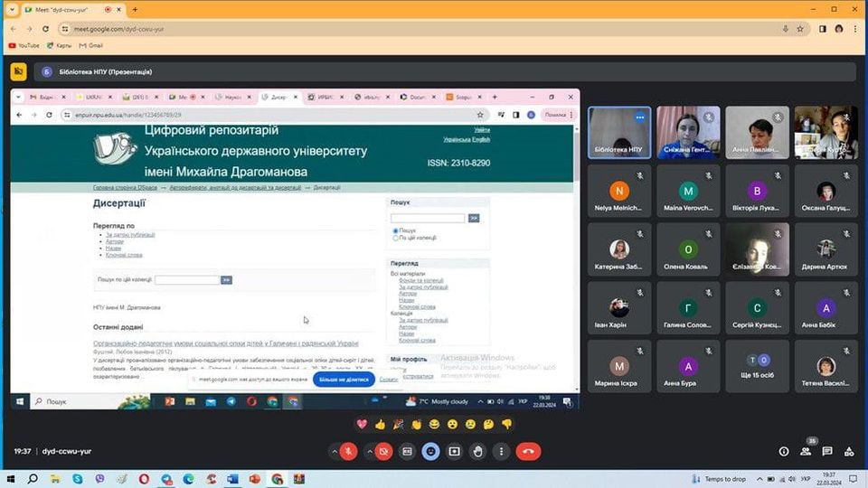Expand the microphone audio settings chevron
The image size is (868, 488).
click(335, 452)
